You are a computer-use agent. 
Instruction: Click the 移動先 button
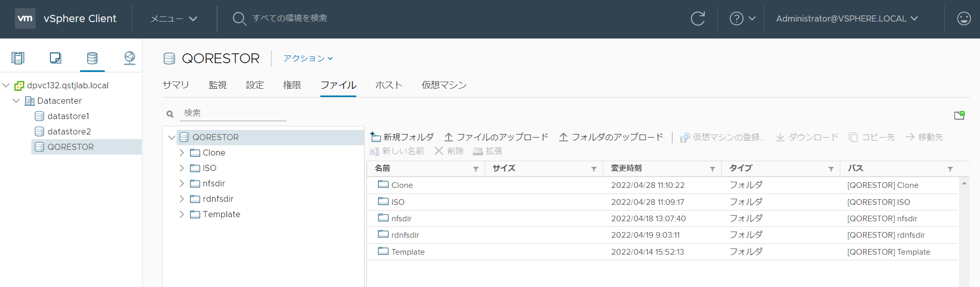[x=924, y=137]
